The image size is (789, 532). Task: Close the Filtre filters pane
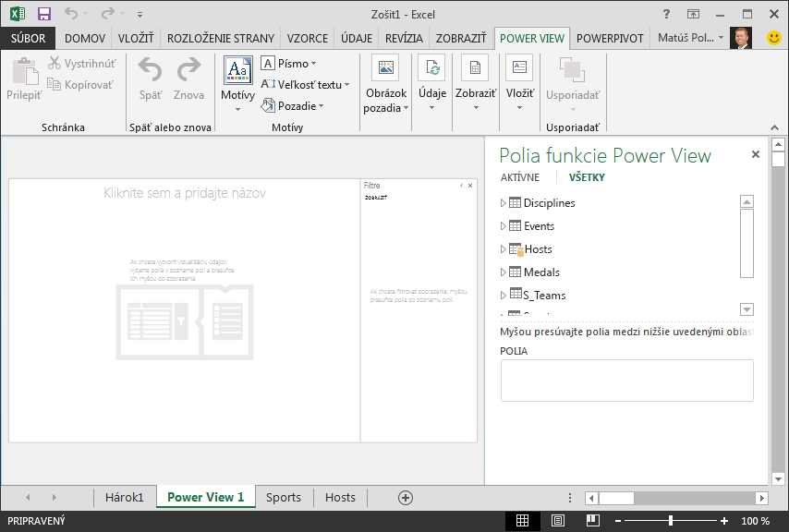(470, 186)
